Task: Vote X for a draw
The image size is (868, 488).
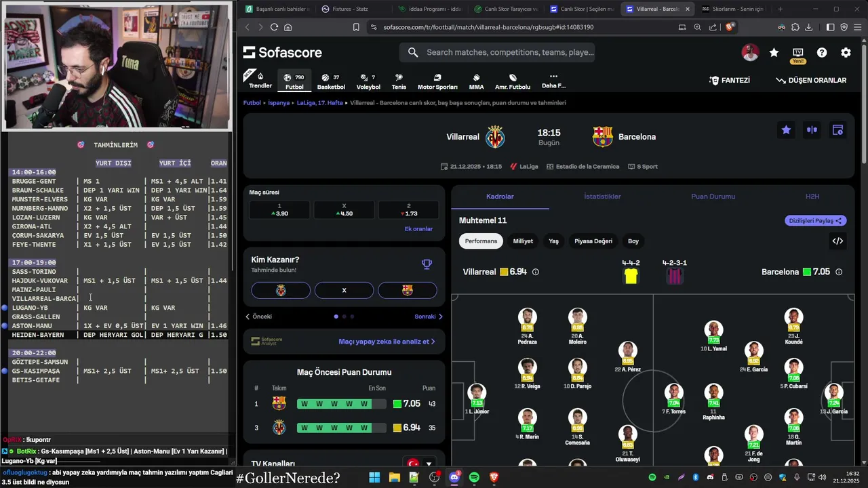Action: click(x=344, y=290)
